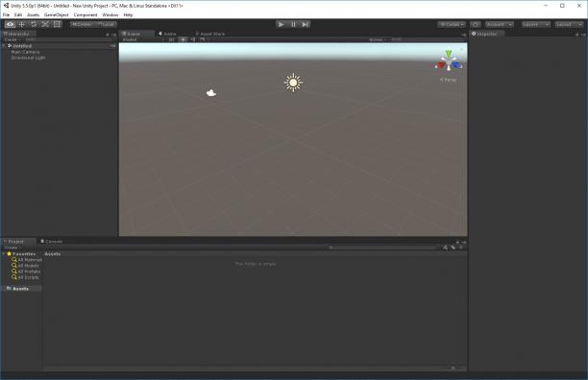Open the Edit menu
Viewport: 588px width, 380px height.
pyautogui.click(x=18, y=15)
